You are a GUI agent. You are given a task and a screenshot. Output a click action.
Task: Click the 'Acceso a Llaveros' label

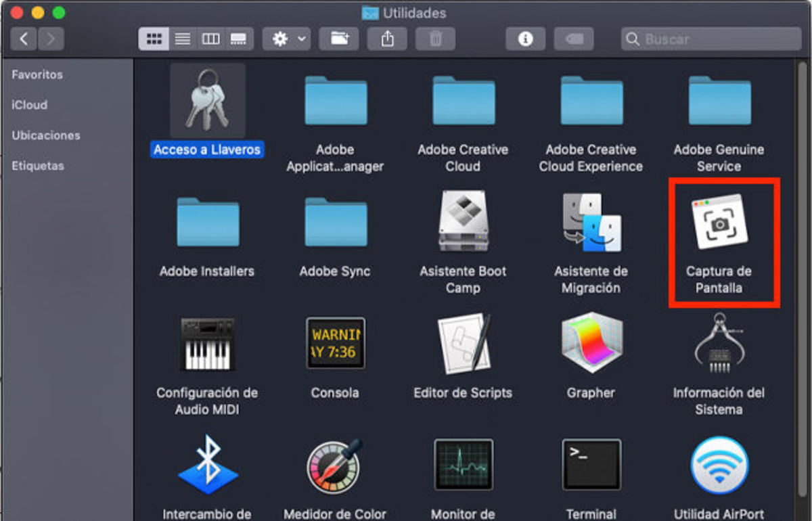[207, 150]
